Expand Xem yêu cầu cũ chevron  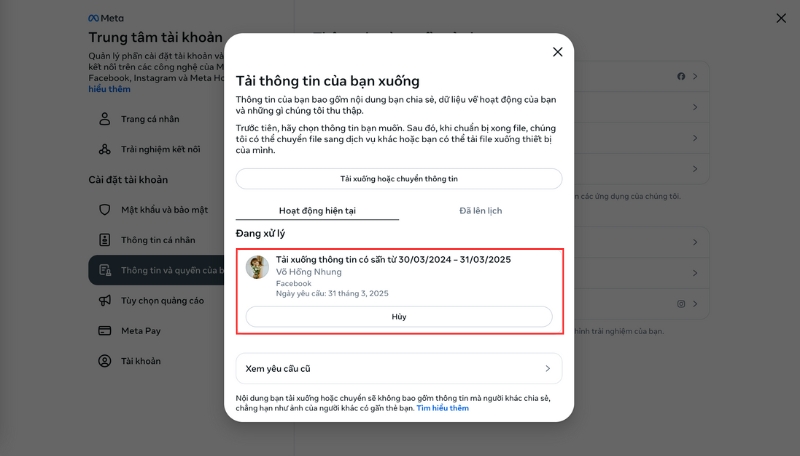point(547,368)
